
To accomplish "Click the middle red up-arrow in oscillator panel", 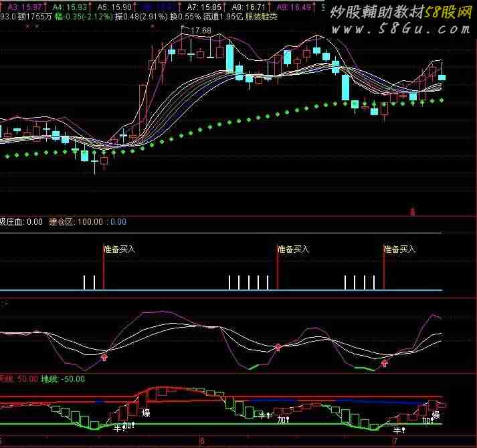I will pos(278,347).
